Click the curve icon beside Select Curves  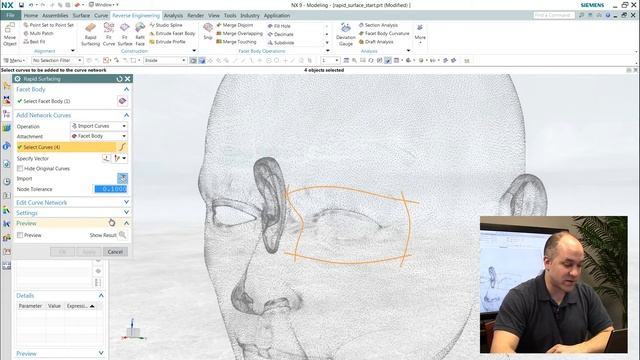pos(122,147)
